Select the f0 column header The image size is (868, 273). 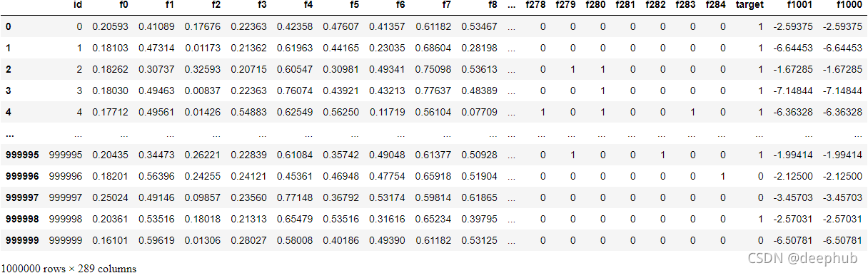click(124, 6)
